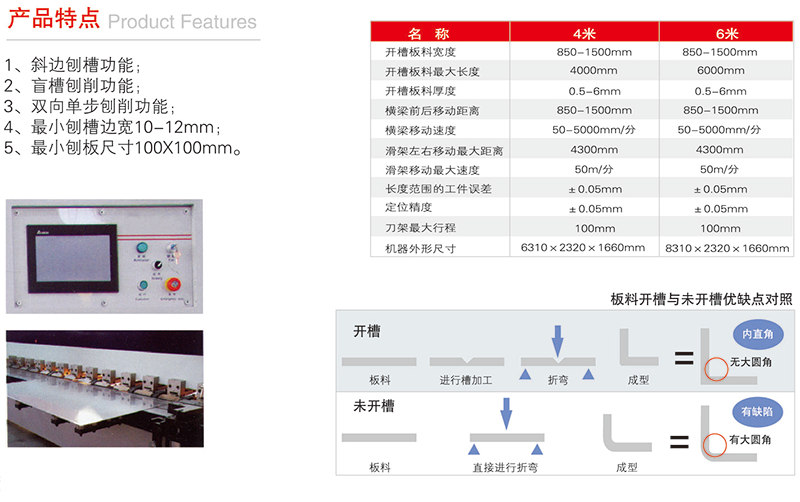The image size is (800, 502).
Task: Click the rounded L-shaped 成型 diagram in 未开槽 row
Action: pyautogui.click(x=627, y=433)
